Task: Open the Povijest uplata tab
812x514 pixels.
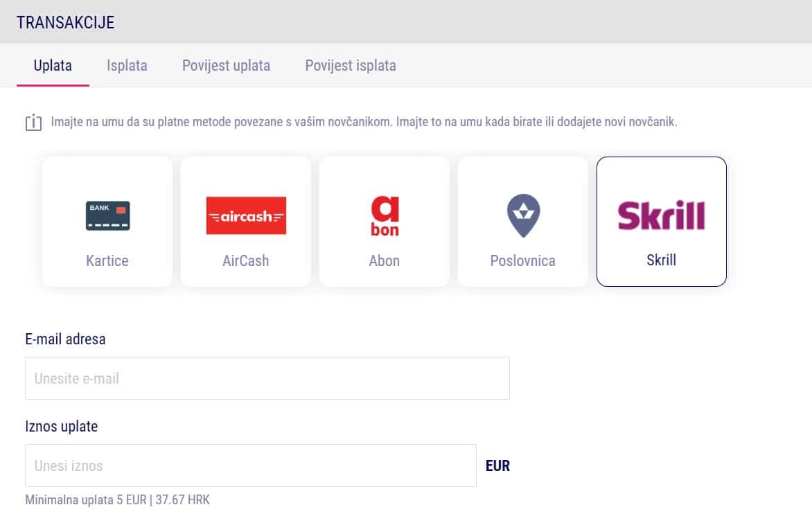Action: click(x=226, y=66)
